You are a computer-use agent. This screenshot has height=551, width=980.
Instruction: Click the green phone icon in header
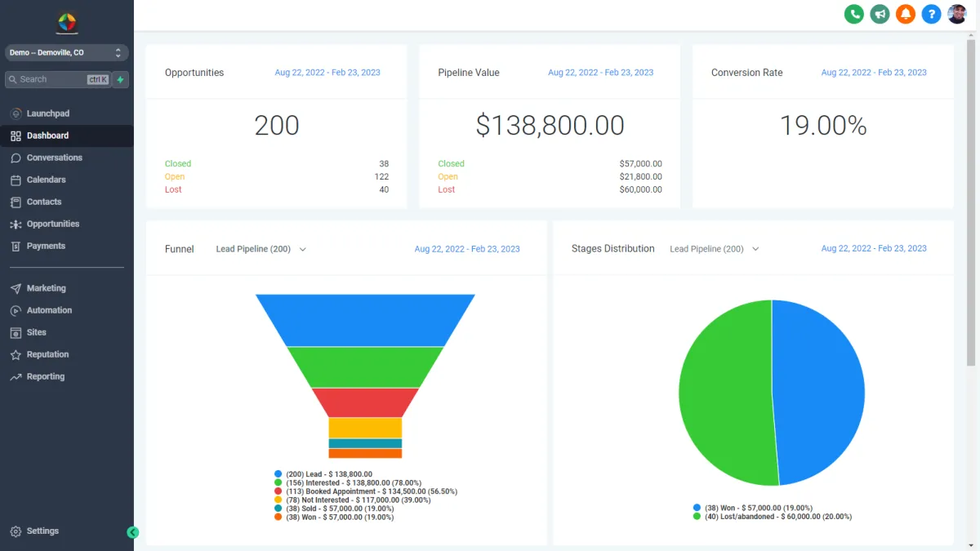pyautogui.click(x=853, y=14)
